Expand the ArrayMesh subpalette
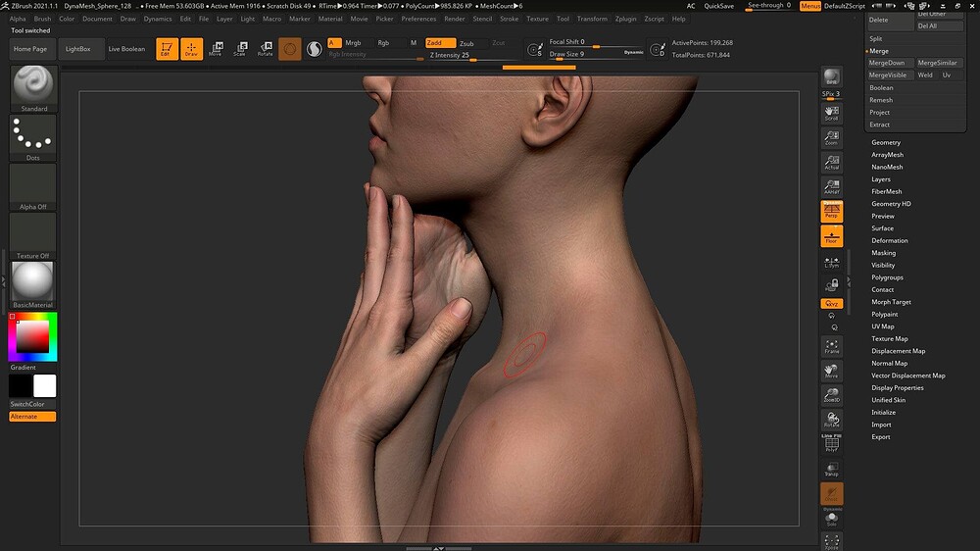The width and height of the screenshot is (980, 551). click(887, 155)
